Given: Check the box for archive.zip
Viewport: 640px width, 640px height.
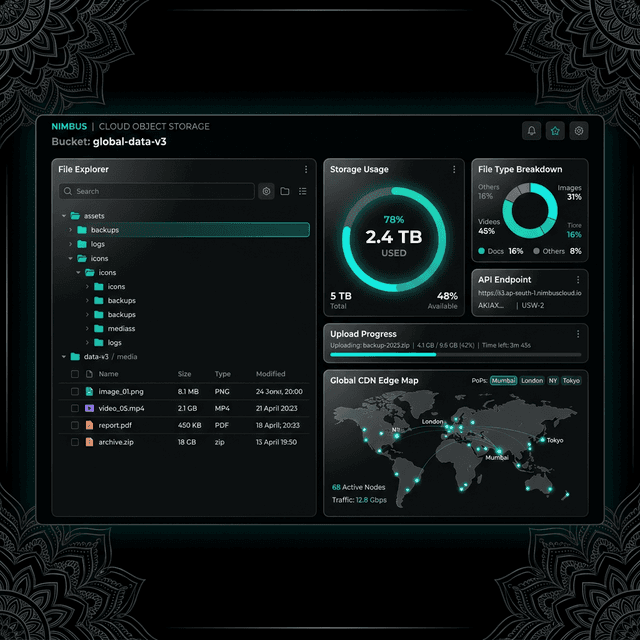Looking at the screenshot, I should 75,442.
